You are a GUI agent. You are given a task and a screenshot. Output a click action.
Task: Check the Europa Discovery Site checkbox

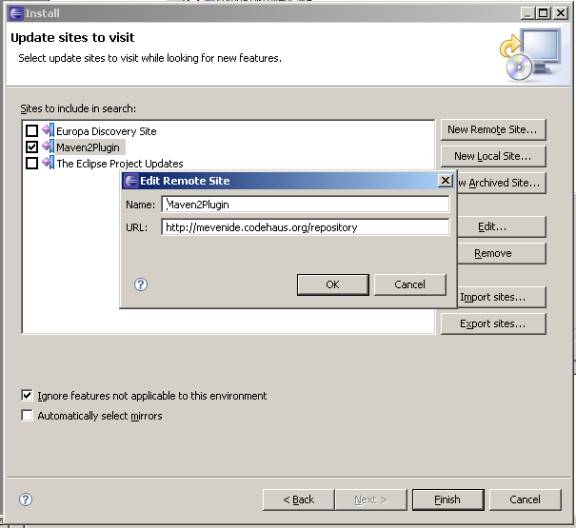[32, 131]
